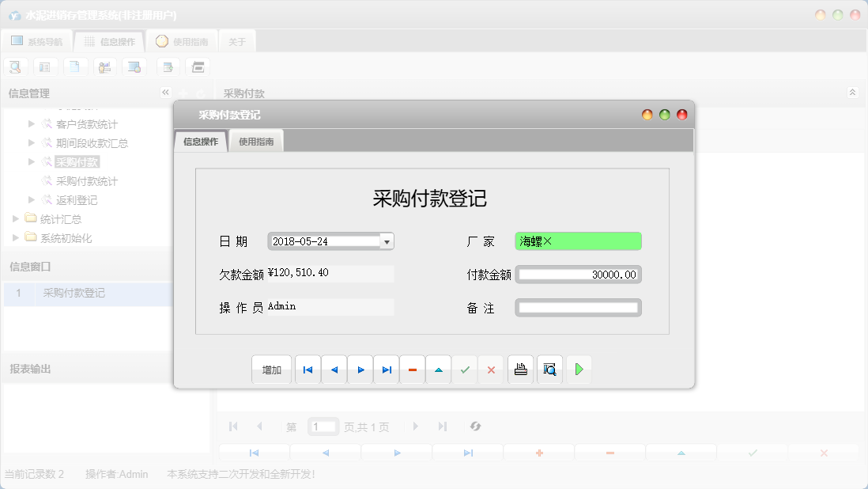This screenshot has height=489, width=868.
Task: Confirm the record with green check icon
Action: [x=465, y=370]
